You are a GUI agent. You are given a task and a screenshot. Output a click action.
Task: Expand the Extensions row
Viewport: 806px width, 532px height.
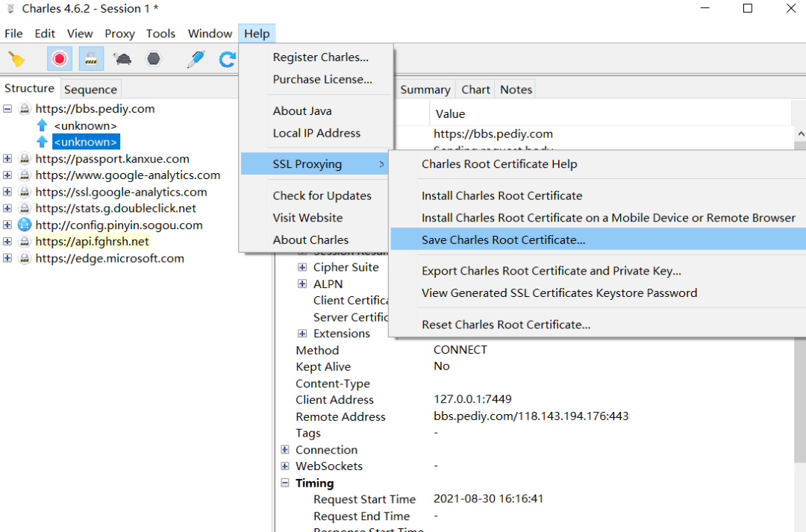click(x=302, y=334)
